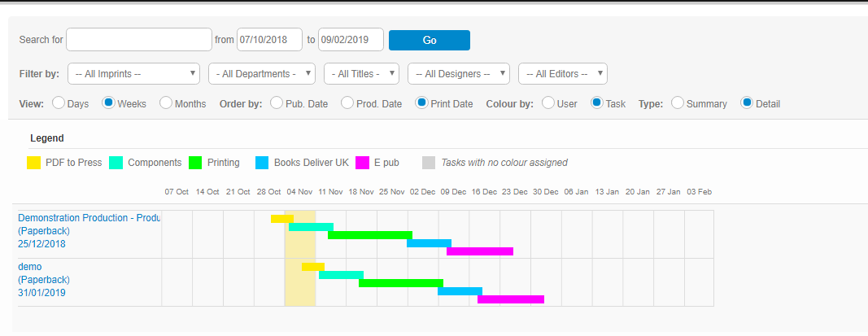Click the magenta E pub bar for demo
This screenshot has width=868, height=336.
[x=510, y=299]
